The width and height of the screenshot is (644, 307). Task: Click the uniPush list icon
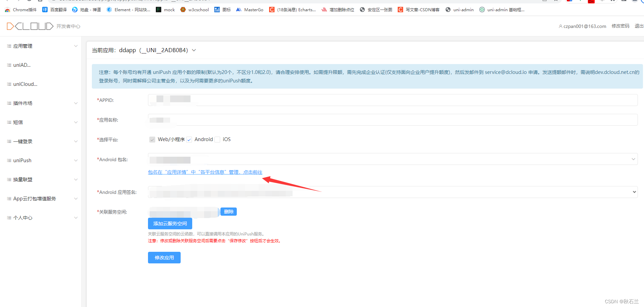tap(9, 160)
